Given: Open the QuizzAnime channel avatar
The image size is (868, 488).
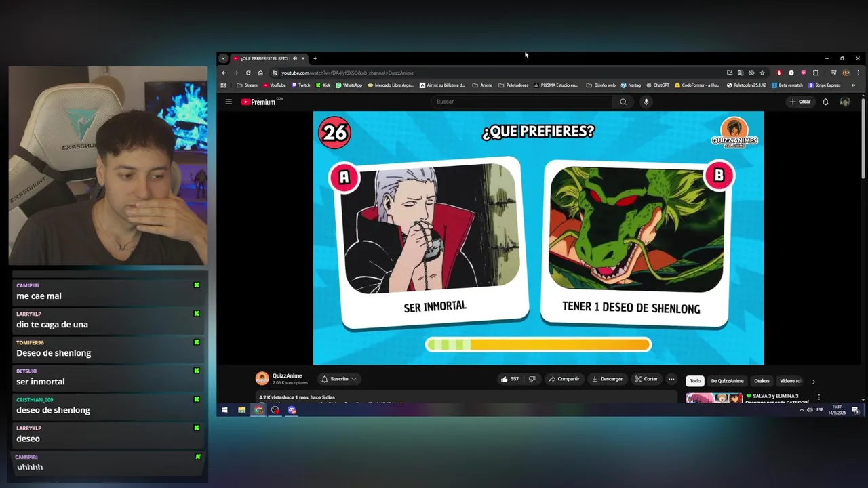Looking at the screenshot, I should point(262,379).
